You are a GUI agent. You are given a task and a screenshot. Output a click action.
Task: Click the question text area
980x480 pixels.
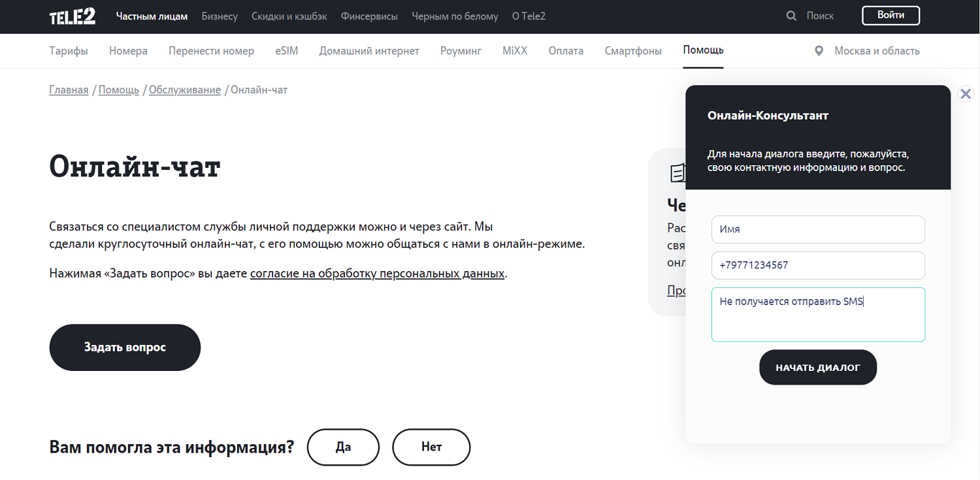(818, 314)
